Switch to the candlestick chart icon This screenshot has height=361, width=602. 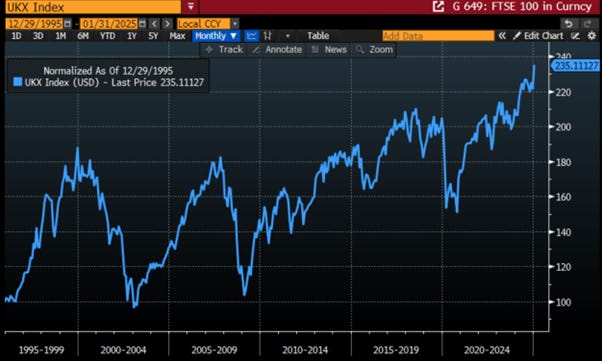coord(268,36)
